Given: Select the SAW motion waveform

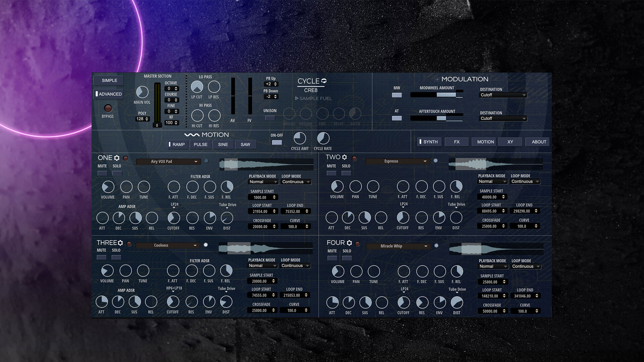Looking at the screenshot, I should point(246,144).
